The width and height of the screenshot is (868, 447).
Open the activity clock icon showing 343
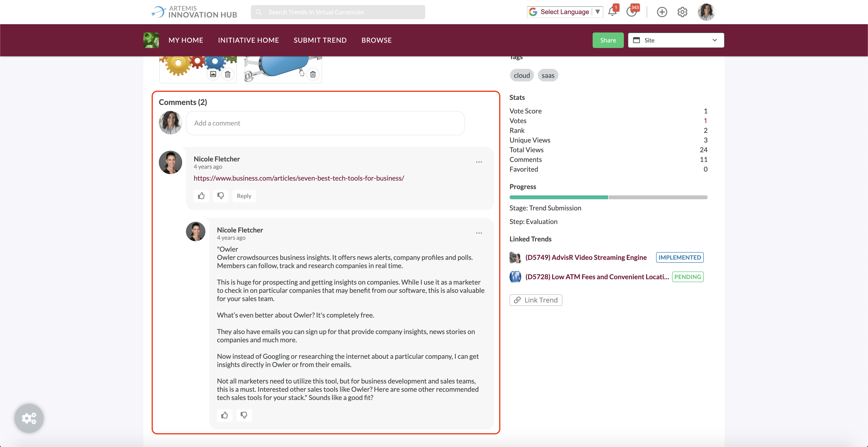(x=632, y=12)
